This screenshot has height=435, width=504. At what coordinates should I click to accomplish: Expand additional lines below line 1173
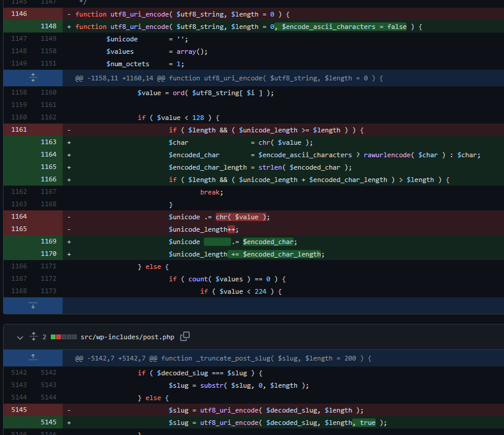click(x=32, y=306)
